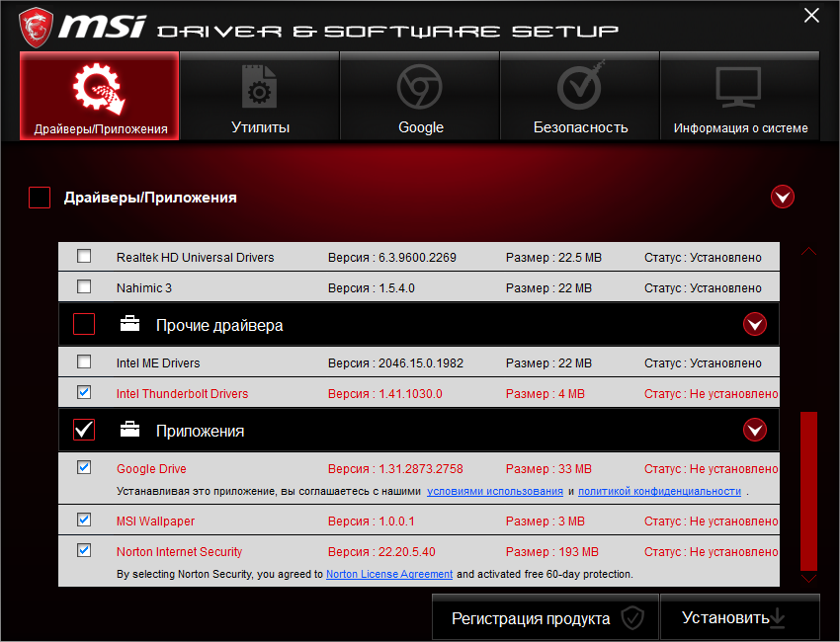Click the checkmark security icon

581,86
